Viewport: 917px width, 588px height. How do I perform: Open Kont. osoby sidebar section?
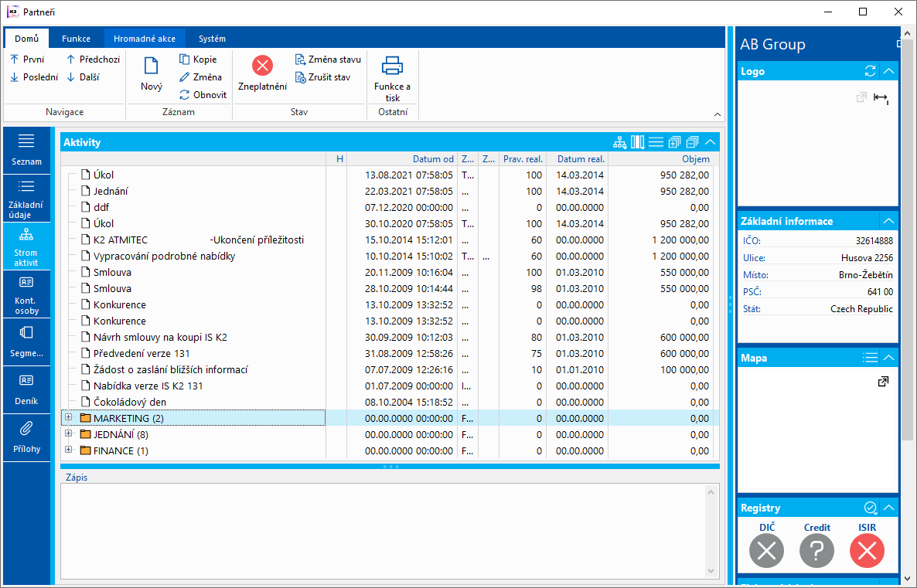[x=26, y=293]
